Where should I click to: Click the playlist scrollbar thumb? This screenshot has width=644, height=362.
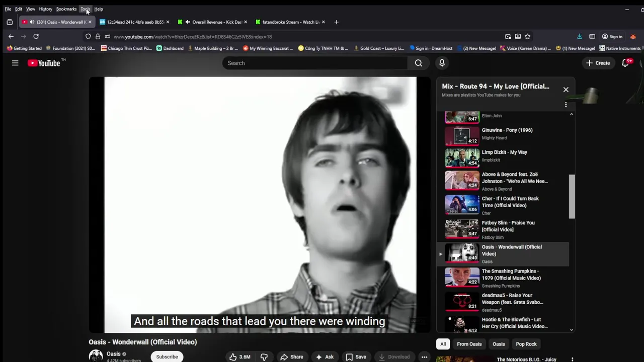pos(572,197)
